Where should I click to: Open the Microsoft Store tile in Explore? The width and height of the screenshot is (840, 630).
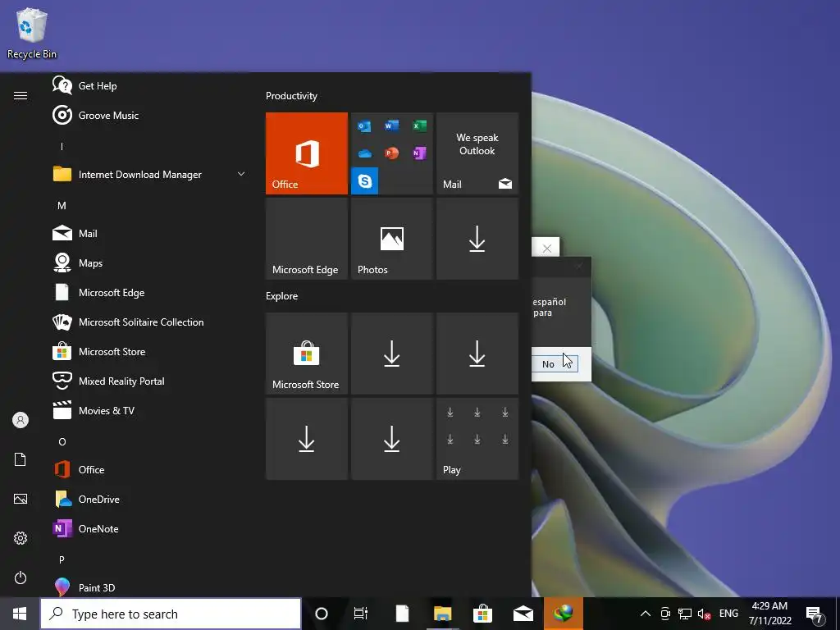pos(307,354)
